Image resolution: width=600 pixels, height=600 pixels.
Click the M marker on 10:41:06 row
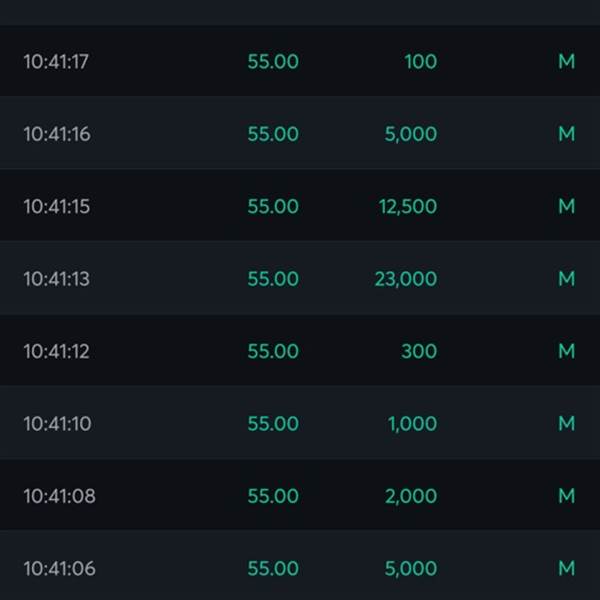point(566,568)
